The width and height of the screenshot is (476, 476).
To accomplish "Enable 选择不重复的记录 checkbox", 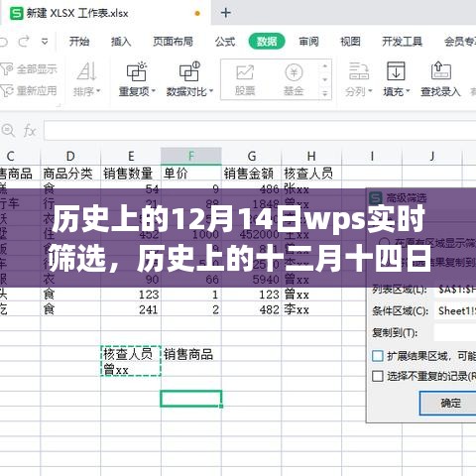I will coord(378,376).
